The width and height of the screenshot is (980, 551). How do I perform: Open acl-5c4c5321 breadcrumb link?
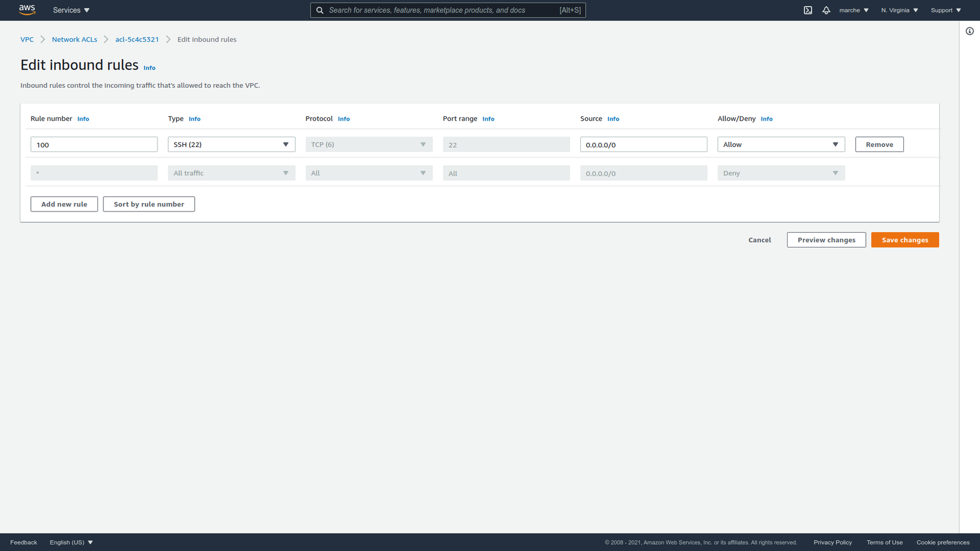[x=137, y=39]
